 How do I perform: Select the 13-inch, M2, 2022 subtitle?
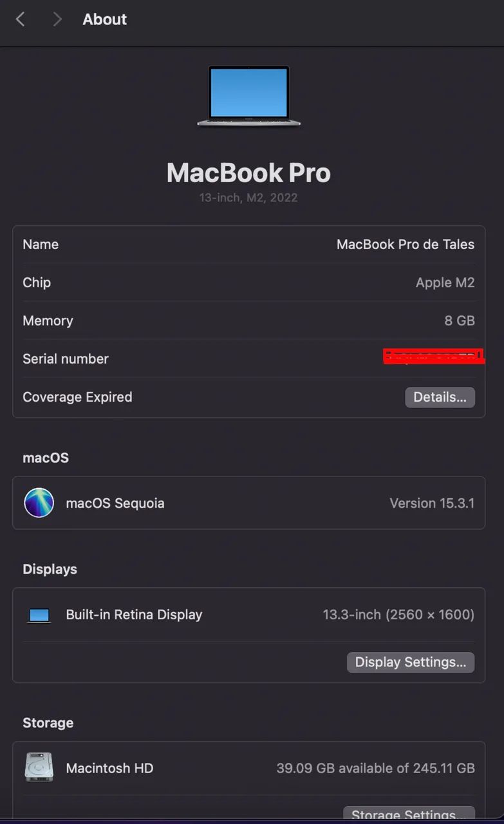[248, 197]
